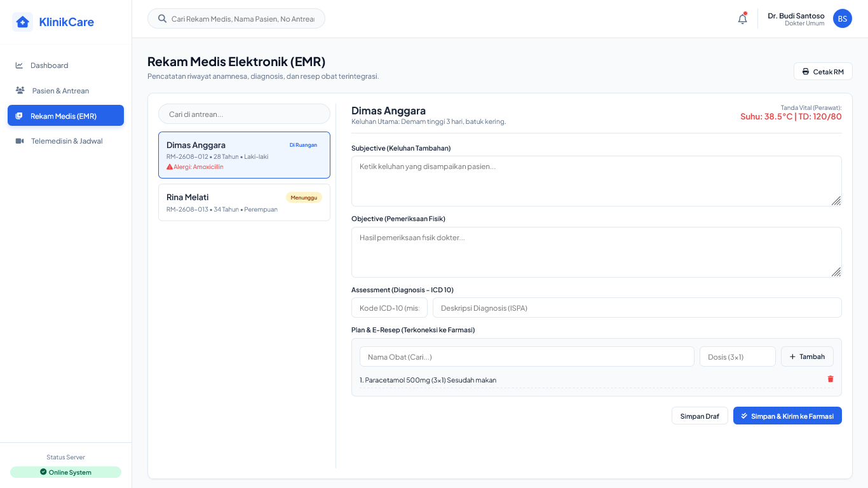Click the KlinikCare brand name
Screen dimensions: 868x488
[67, 22]
